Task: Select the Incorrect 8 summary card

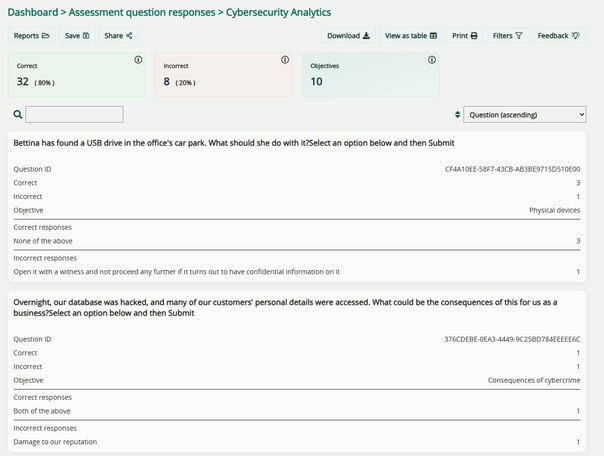Action: point(223,75)
